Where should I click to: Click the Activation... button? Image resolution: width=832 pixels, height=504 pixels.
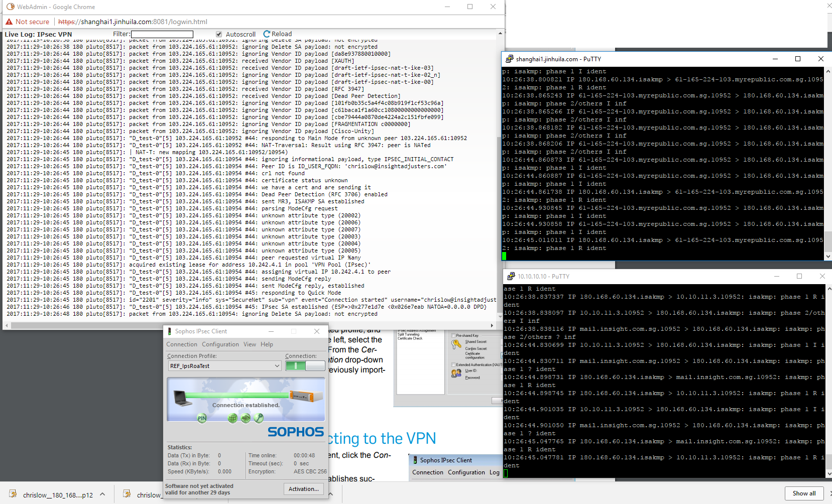304,489
